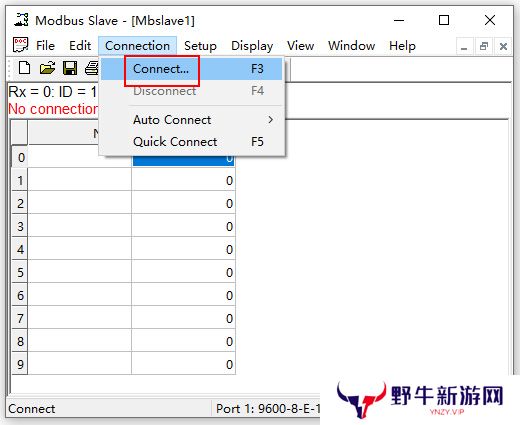Select row header 0
The height and width of the screenshot is (425, 520).
tap(20, 157)
